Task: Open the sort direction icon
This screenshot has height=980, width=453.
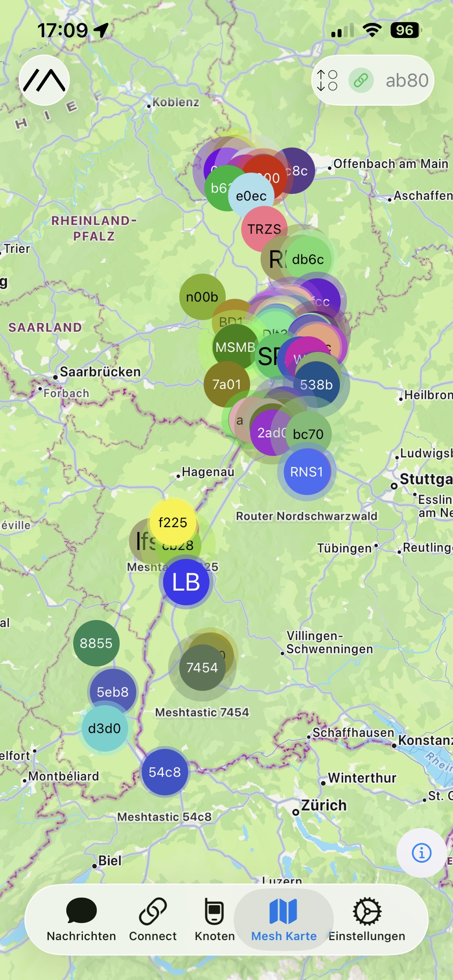Action: (327, 80)
